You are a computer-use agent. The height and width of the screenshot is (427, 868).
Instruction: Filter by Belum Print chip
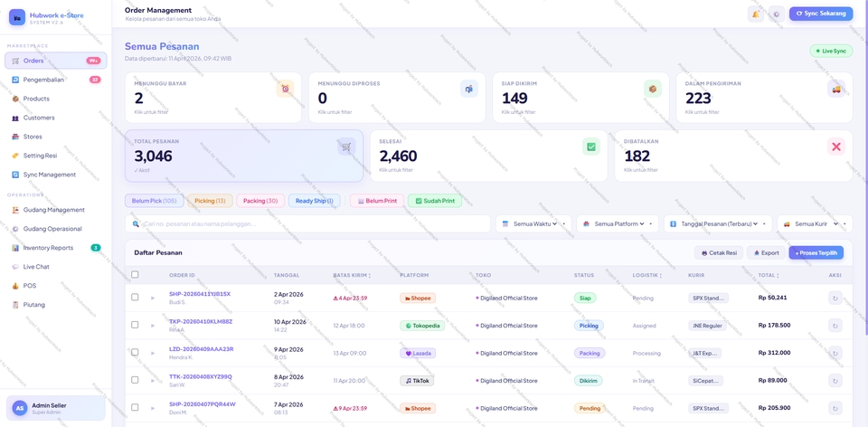click(377, 201)
